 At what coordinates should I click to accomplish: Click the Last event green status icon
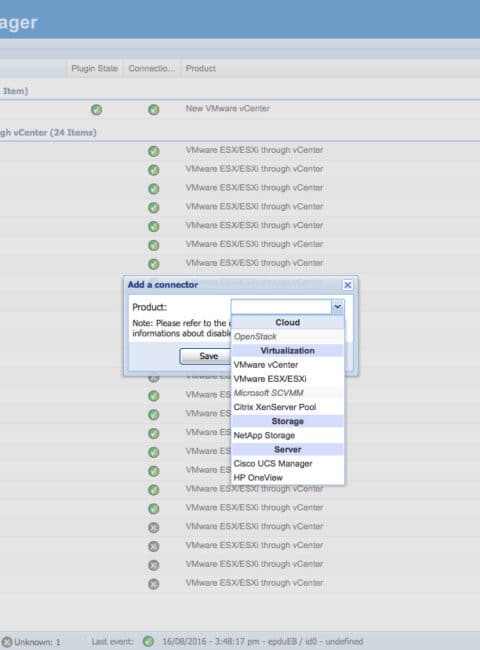click(148, 642)
